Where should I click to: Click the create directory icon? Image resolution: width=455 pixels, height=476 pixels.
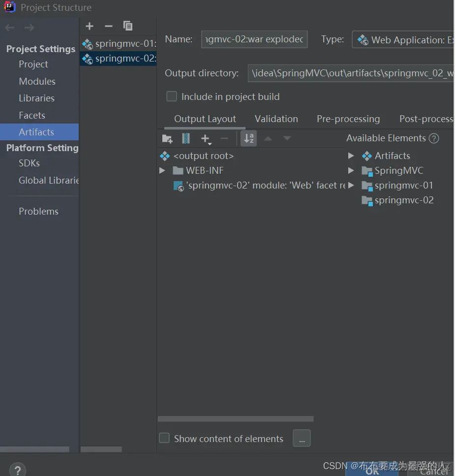pos(167,138)
